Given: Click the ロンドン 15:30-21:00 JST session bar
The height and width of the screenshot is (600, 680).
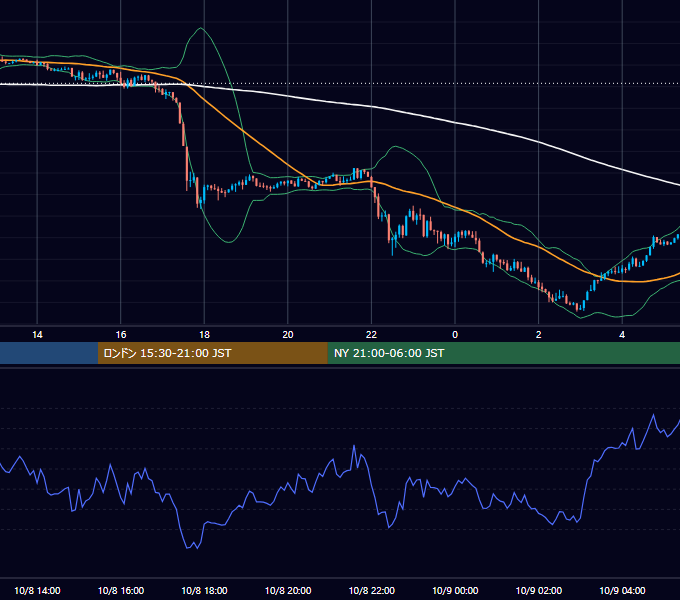Looking at the screenshot, I should (212, 353).
